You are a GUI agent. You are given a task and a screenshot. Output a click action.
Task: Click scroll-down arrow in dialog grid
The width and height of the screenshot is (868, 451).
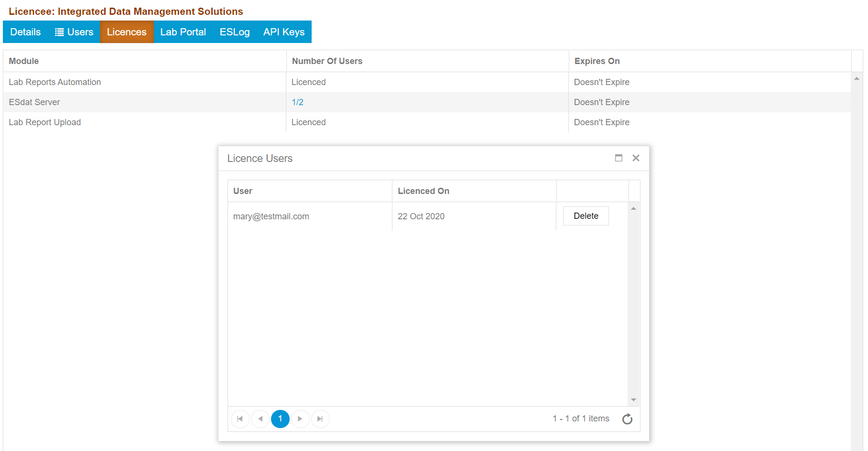tap(633, 400)
